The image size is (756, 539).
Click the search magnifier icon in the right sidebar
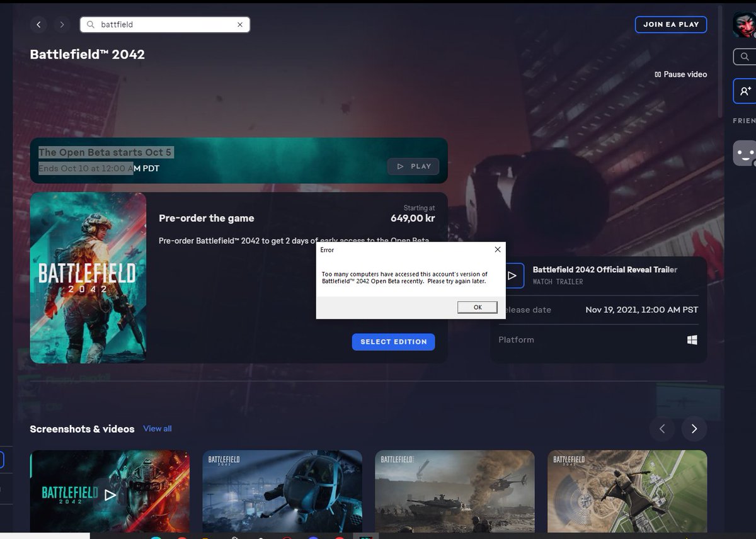(746, 56)
